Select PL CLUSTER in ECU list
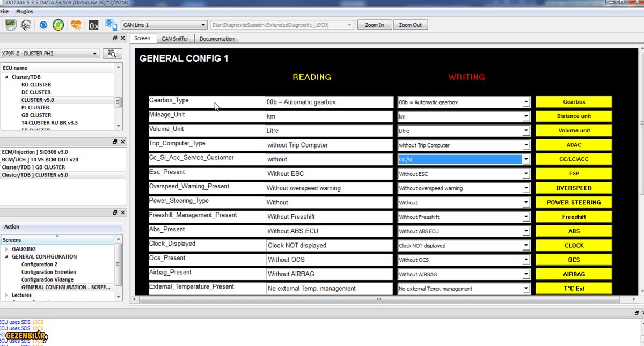 [x=35, y=107]
